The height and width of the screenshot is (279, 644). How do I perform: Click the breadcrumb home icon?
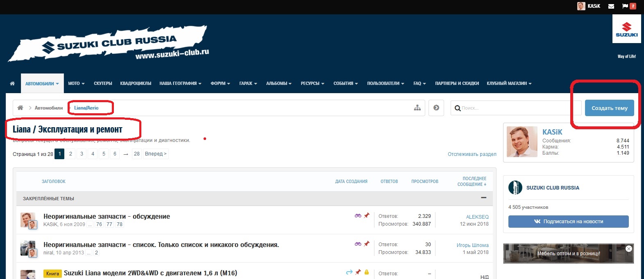coord(20,108)
